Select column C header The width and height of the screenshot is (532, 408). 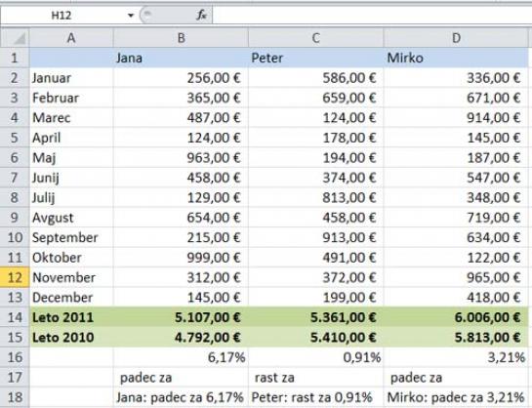(316, 38)
